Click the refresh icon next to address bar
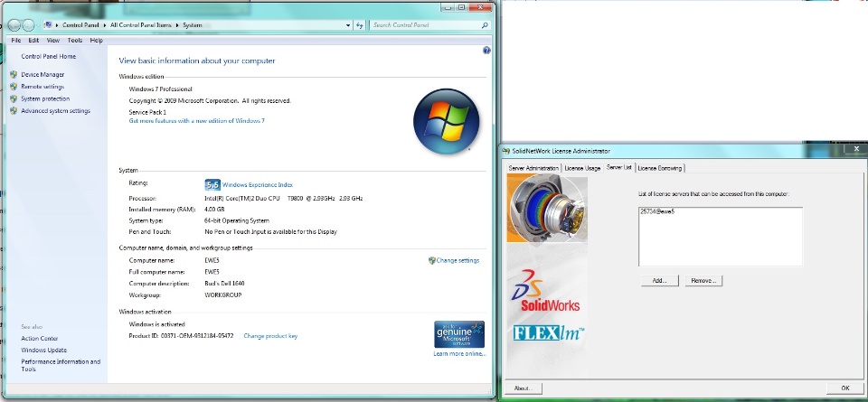The height and width of the screenshot is (402, 868). tap(360, 25)
